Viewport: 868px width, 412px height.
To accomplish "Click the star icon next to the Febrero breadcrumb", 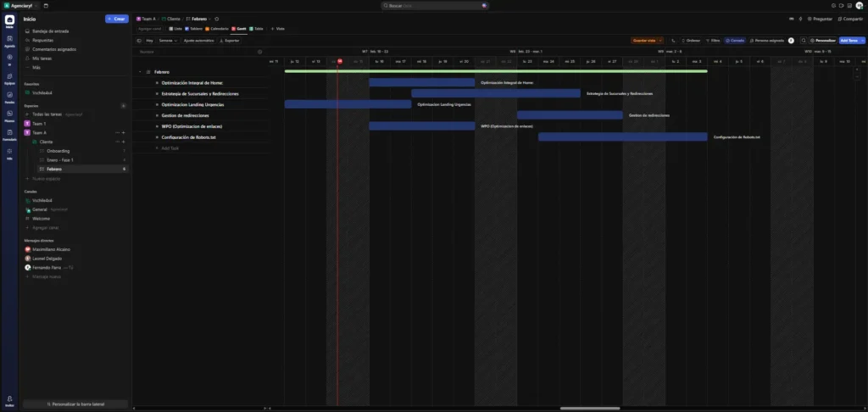I will [x=216, y=19].
